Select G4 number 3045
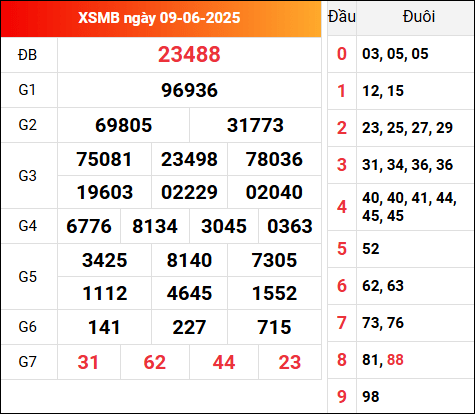 point(224,226)
